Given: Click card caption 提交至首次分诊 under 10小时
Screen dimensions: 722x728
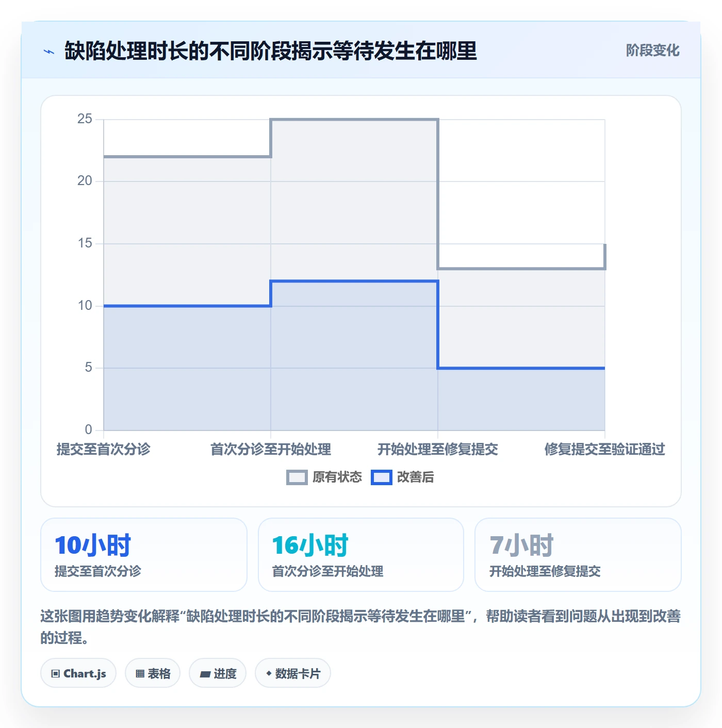Looking at the screenshot, I should pyautogui.click(x=98, y=571).
